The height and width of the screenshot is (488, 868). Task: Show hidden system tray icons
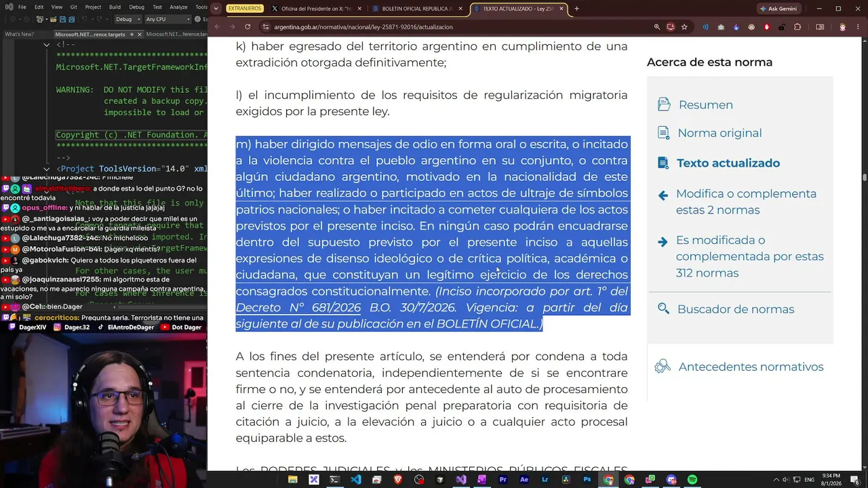pyautogui.click(x=776, y=480)
